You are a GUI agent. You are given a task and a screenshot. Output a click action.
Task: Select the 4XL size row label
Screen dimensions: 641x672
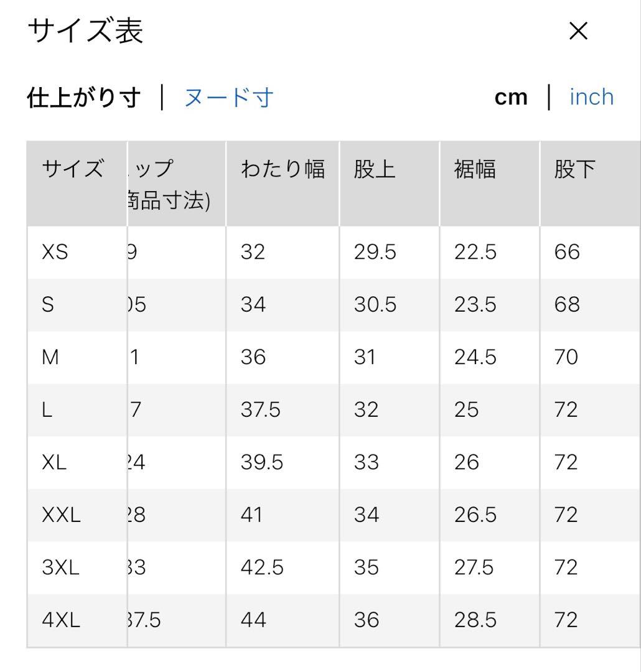[61, 620]
